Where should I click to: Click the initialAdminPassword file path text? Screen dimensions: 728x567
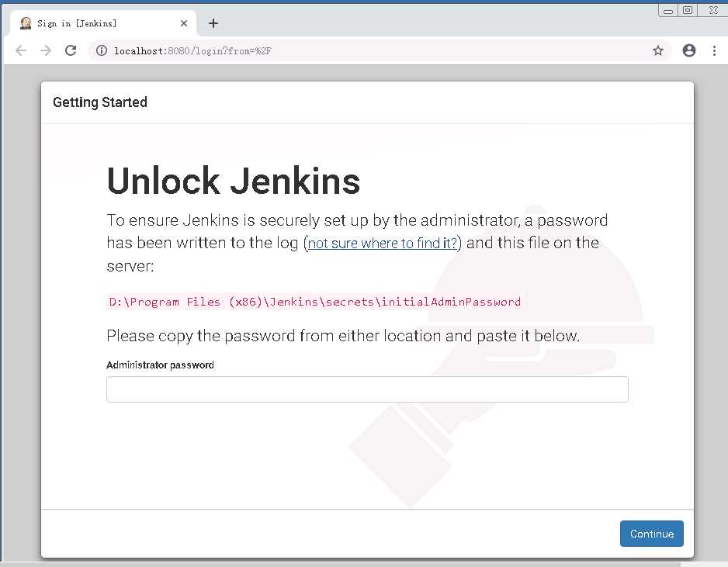(314, 302)
